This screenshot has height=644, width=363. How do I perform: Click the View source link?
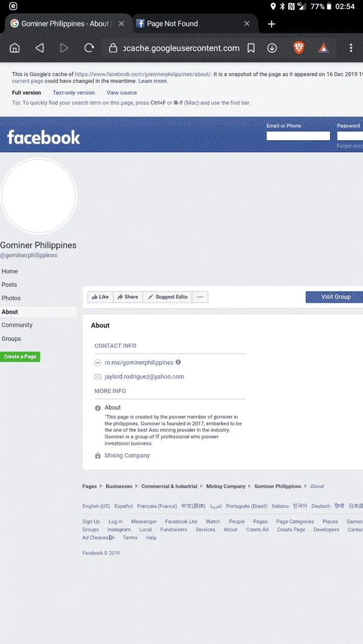122,93
